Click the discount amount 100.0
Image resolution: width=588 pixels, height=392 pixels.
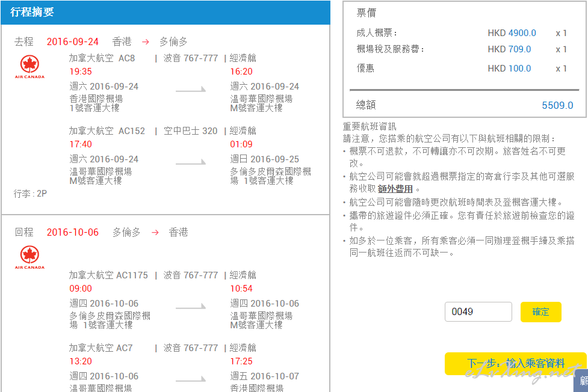tap(520, 69)
